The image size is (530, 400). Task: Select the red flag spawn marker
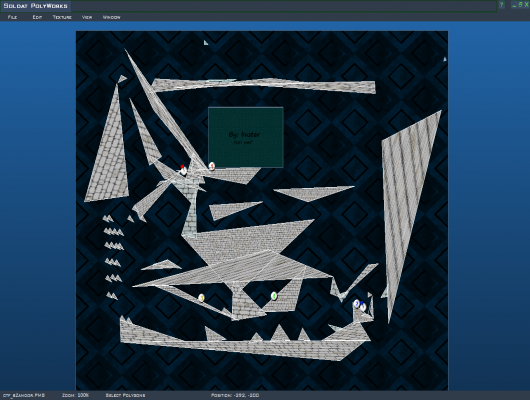183,170
